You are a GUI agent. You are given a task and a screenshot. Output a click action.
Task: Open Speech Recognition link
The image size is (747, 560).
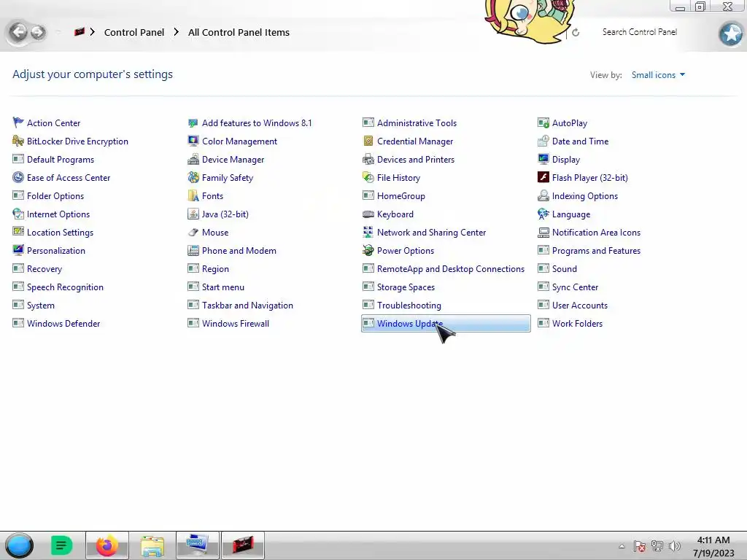point(65,287)
